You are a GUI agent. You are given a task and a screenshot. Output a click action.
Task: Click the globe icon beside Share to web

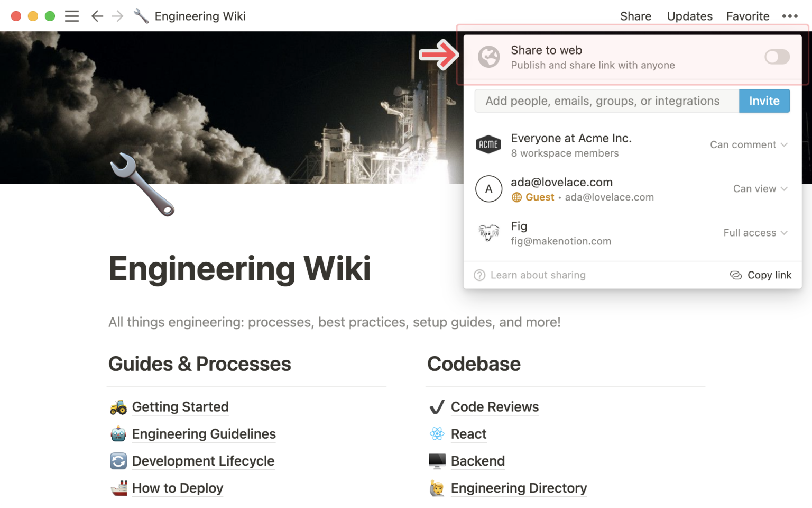pyautogui.click(x=488, y=57)
